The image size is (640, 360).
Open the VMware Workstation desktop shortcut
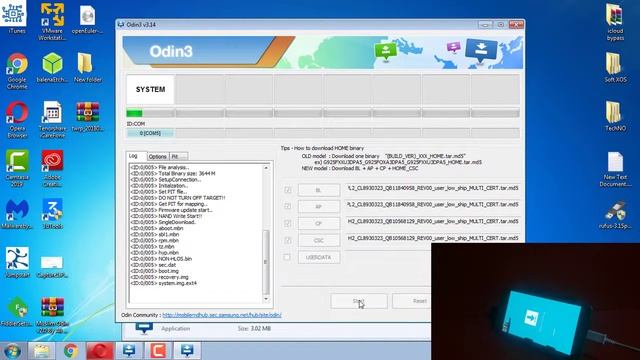[52, 20]
